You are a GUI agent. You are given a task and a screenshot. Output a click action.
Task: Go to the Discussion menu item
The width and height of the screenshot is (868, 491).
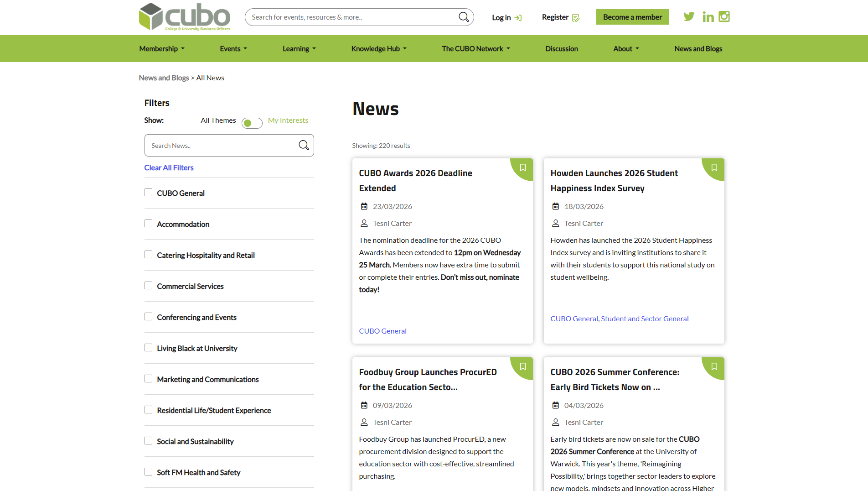tap(561, 49)
